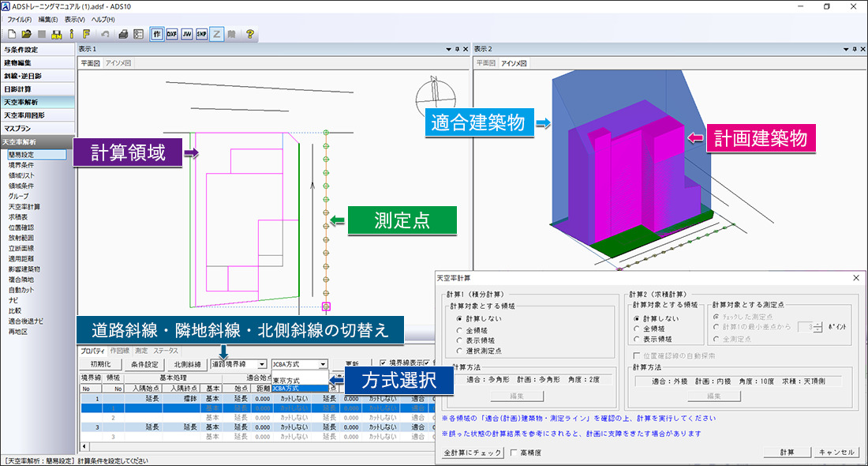Screen dimensions: 868x466
Task: Select 全領域 radio in 計算1 group
Action: (460, 329)
